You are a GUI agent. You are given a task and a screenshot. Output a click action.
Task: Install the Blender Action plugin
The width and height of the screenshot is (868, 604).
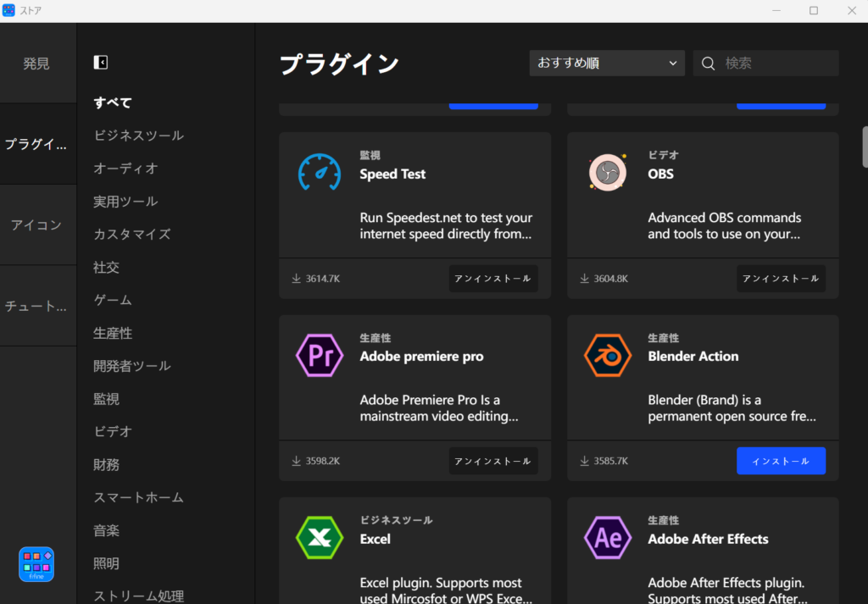pos(781,461)
